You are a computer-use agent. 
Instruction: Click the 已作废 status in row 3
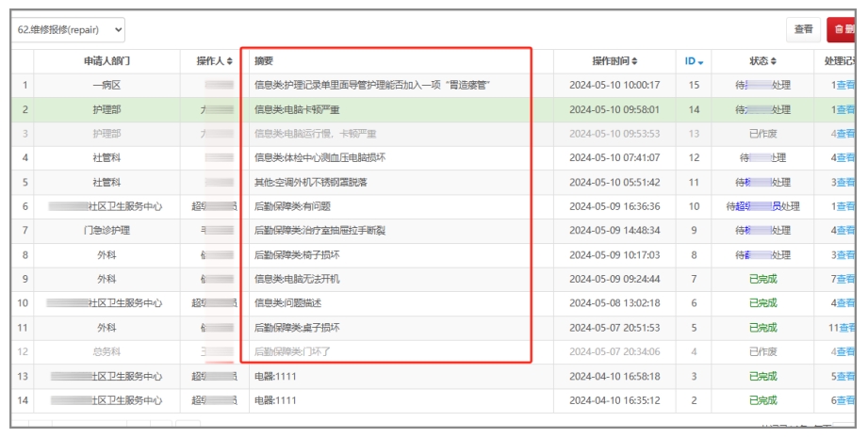pyautogui.click(x=762, y=134)
